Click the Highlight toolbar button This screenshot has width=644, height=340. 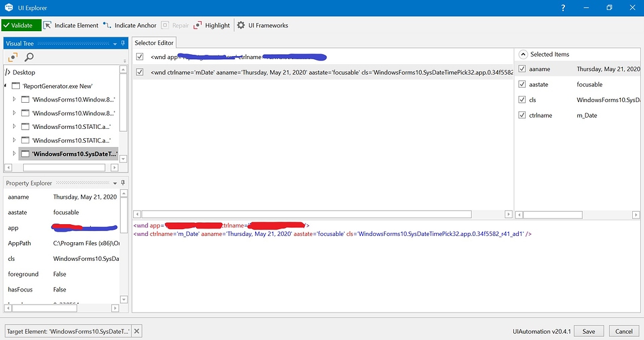point(212,25)
